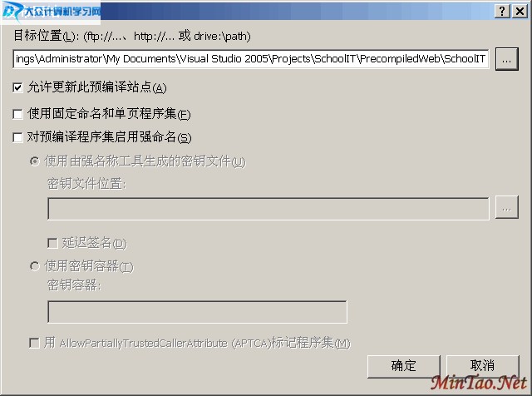The height and width of the screenshot is (396, 532).
Task: Browse for target location with ellipsis button
Action: click(507, 59)
